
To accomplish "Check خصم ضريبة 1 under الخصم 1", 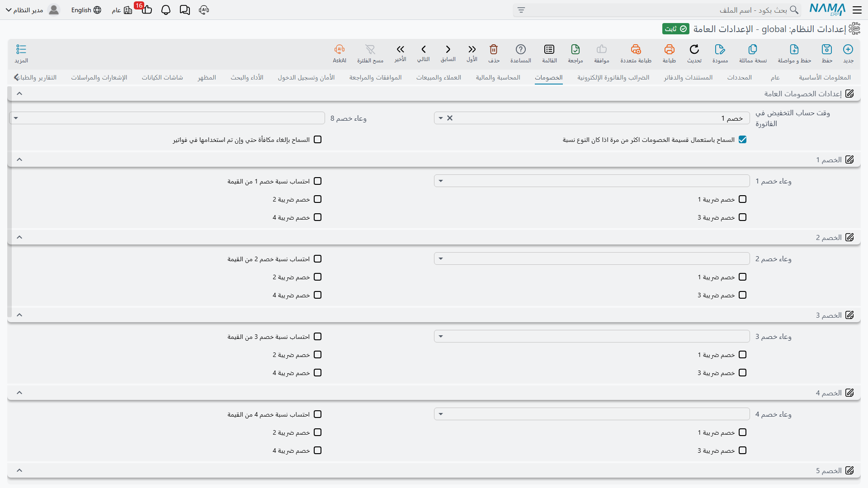I will click(743, 199).
